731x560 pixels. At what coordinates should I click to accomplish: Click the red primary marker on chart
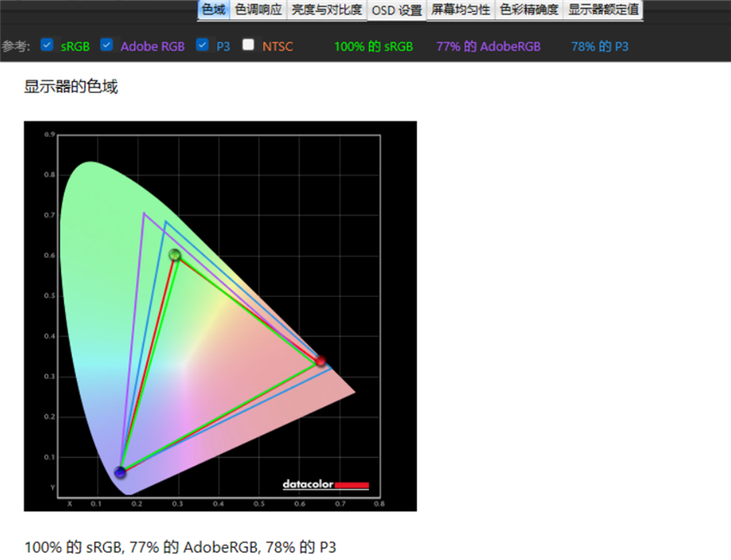[321, 361]
